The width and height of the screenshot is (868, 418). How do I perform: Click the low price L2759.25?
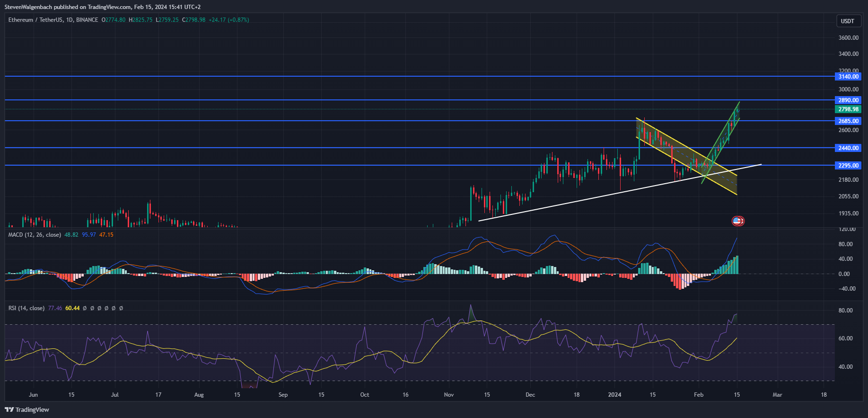pos(167,20)
